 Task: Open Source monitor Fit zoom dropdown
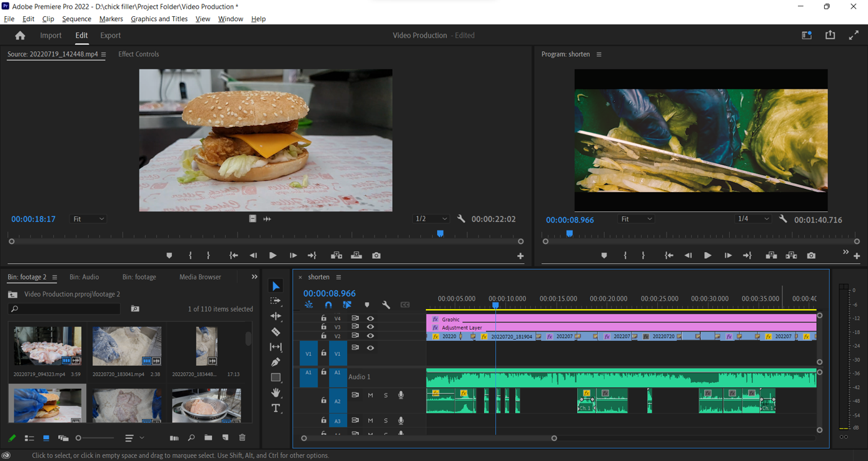pos(88,219)
